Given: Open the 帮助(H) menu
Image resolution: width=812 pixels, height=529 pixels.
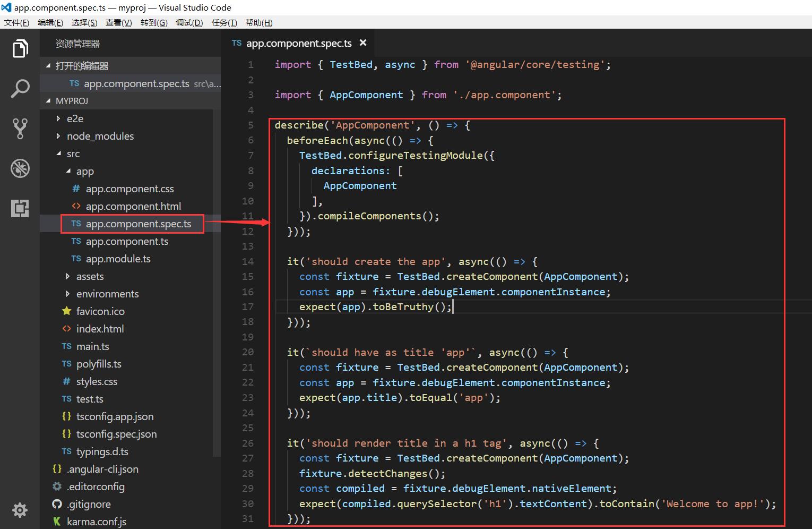Looking at the screenshot, I should [x=259, y=22].
